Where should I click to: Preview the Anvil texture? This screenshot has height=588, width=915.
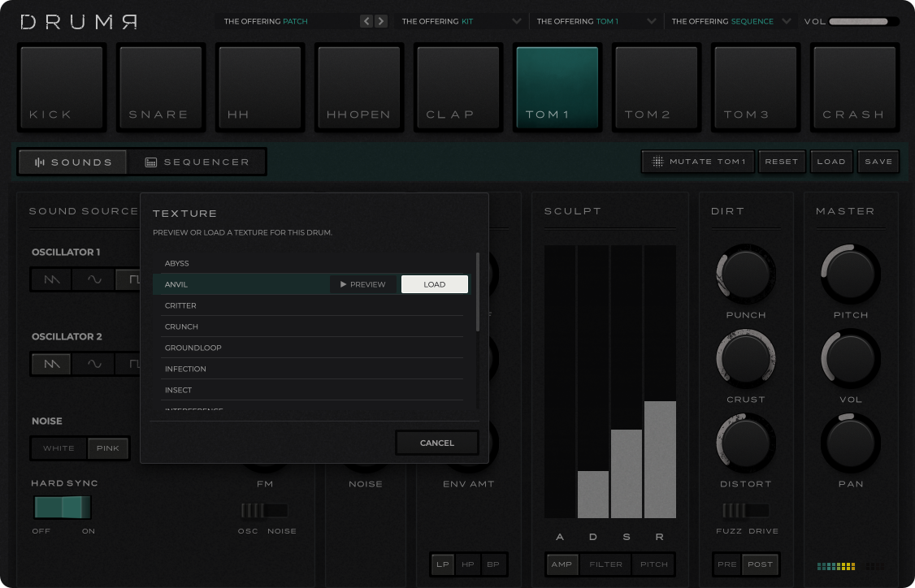(363, 284)
